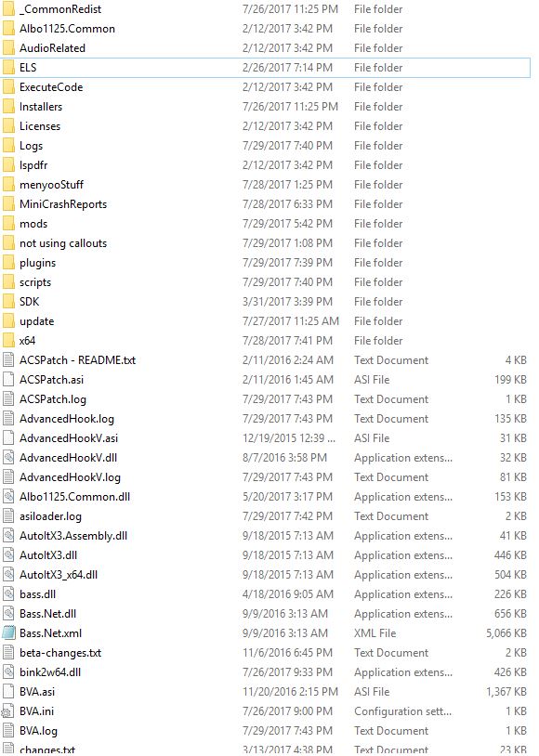
Task: Click the 'not using callouts' folder name
Action: 63,243
